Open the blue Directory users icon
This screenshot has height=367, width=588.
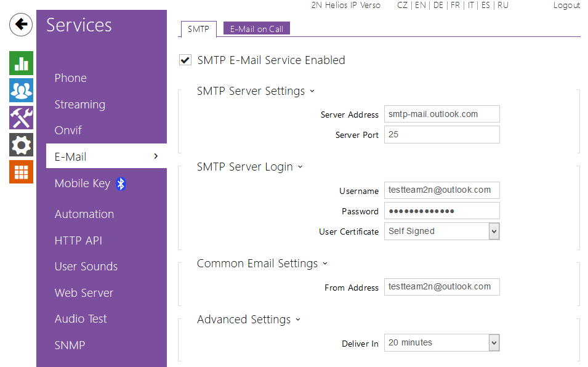point(21,90)
